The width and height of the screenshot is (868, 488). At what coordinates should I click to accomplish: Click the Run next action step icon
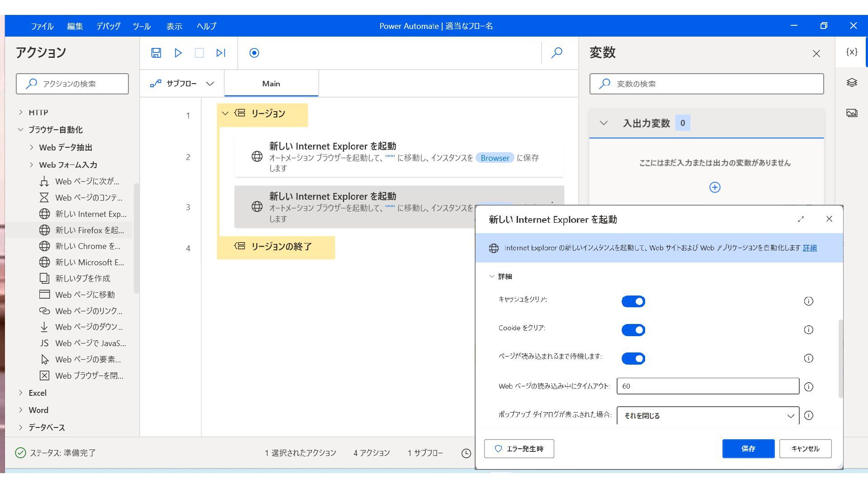(221, 53)
